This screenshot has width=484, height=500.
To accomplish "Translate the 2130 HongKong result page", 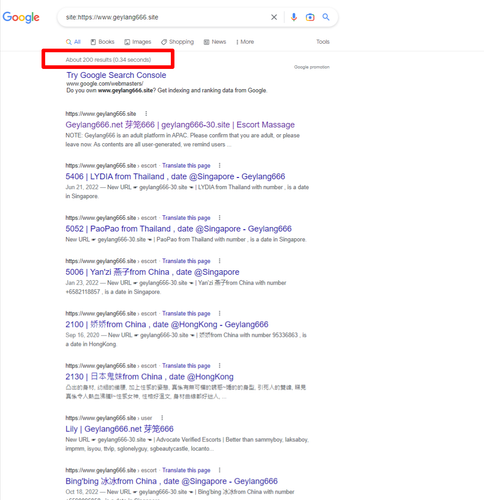I will pos(186,366).
